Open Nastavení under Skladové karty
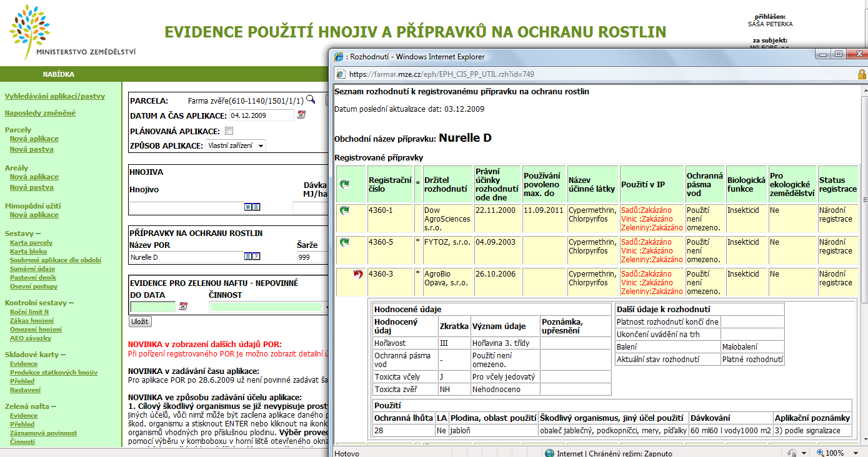 (x=25, y=390)
